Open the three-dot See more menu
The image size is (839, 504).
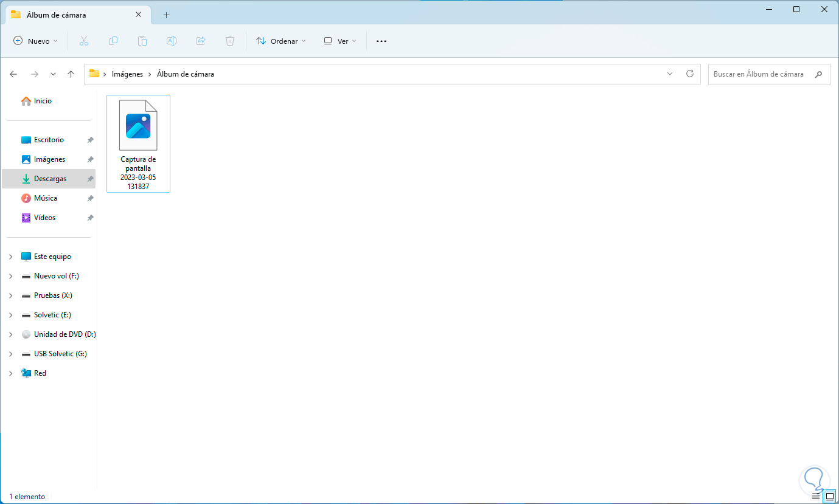pos(381,41)
